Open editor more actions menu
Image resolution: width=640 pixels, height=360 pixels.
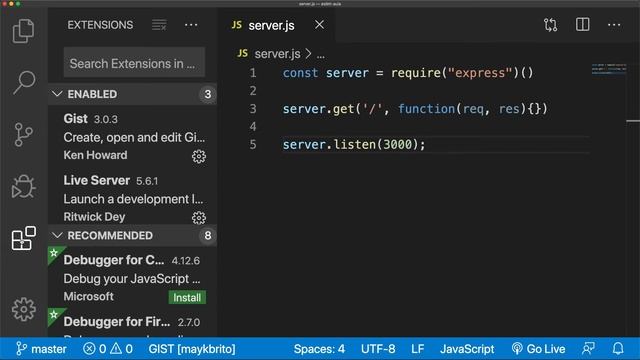pyautogui.click(x=614, y=25)
